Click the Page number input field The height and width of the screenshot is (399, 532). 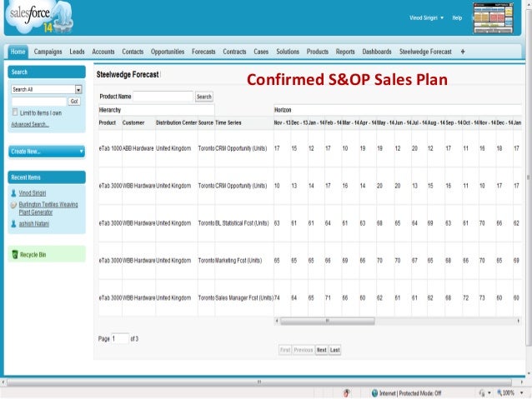(120, 338)
